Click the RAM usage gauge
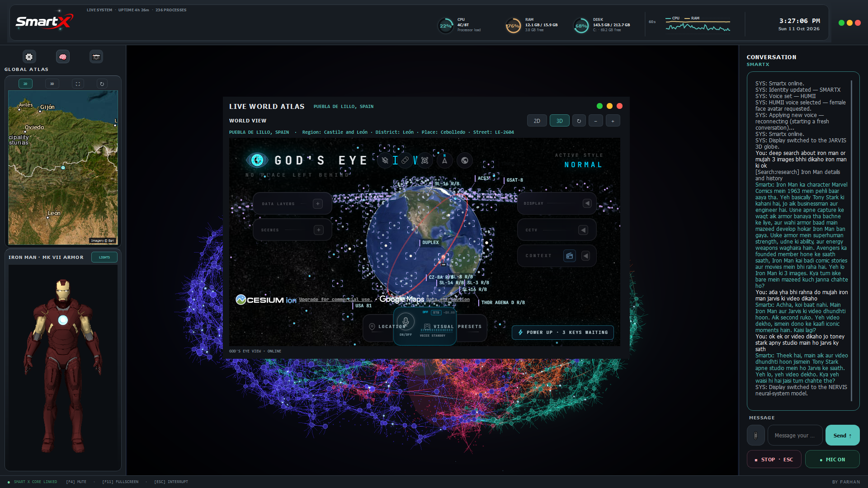 (x=513, y=26)
